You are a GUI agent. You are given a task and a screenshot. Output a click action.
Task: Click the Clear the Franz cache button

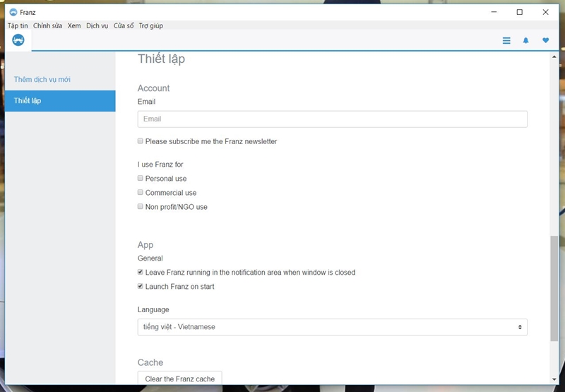(x=180, y=379)
